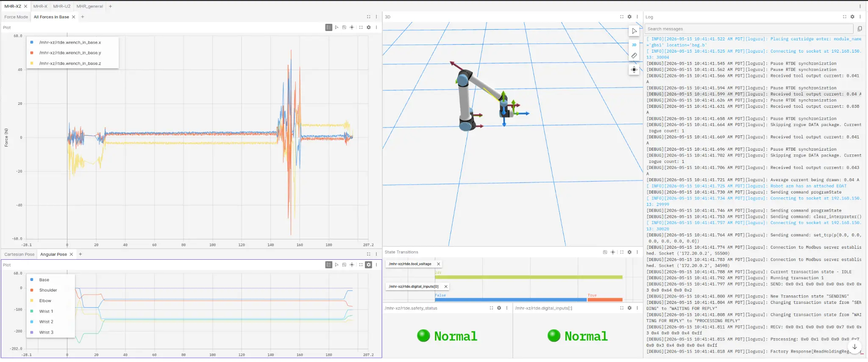Open 3D panel settings gear

629,17
